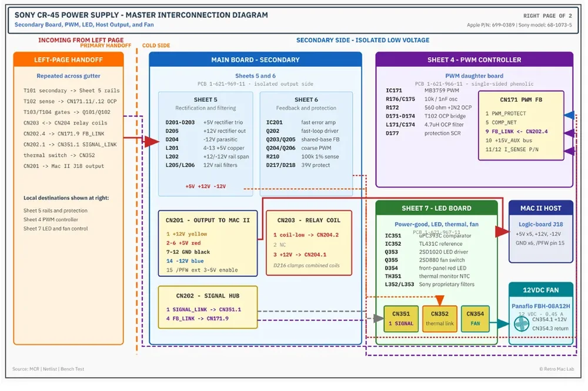Click 'Rectification and filtering' under SHEET 5
Image resolution: width=588 pixels, height=391 pixels.
[x=205, y=108]
